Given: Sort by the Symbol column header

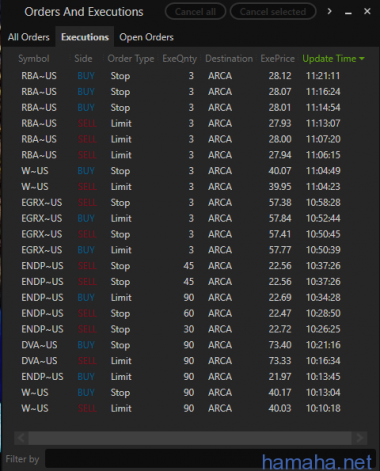Looking at the screenshot, I should [34, 59].
